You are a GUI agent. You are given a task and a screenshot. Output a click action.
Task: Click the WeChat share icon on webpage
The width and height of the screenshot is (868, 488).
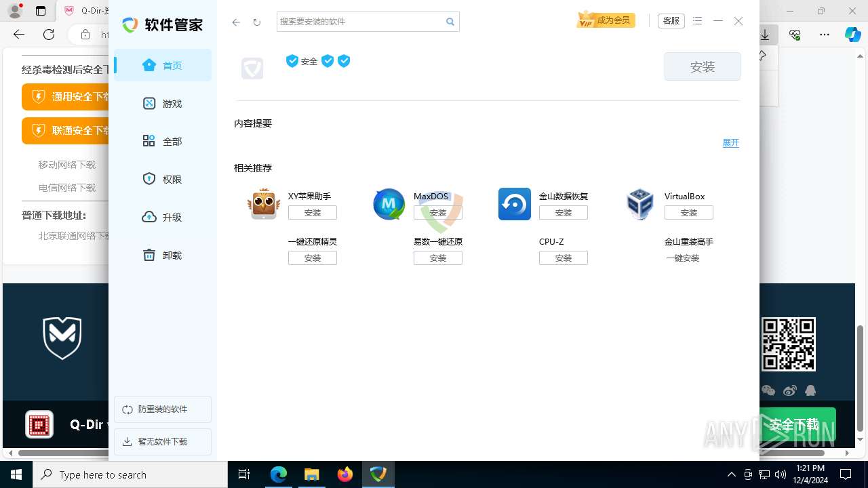(x=768, y=390)
